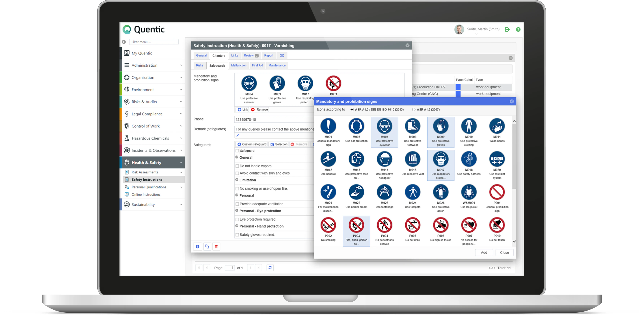The width and height of the screenshot is (644, 322).
Task: Pick the M014 protective headgear sign
Action: (x=384, y=159)
